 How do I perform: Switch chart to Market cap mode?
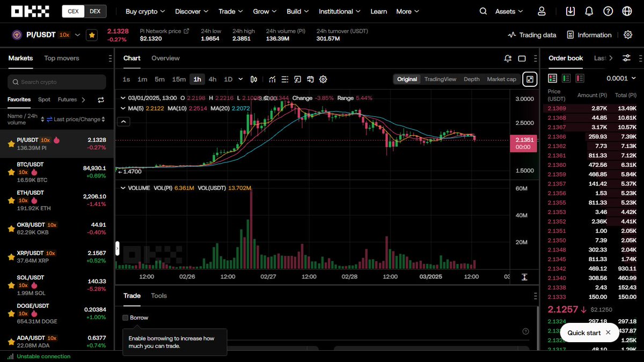(501, 79)
